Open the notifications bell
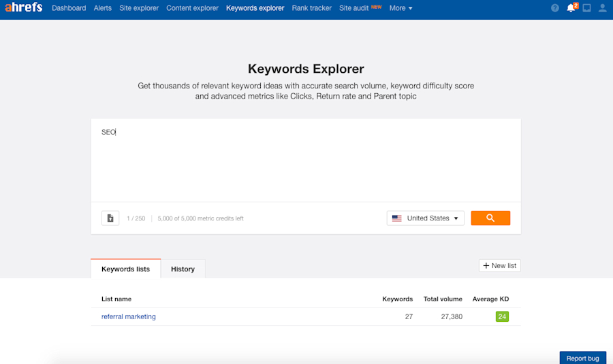 [571, 8]
